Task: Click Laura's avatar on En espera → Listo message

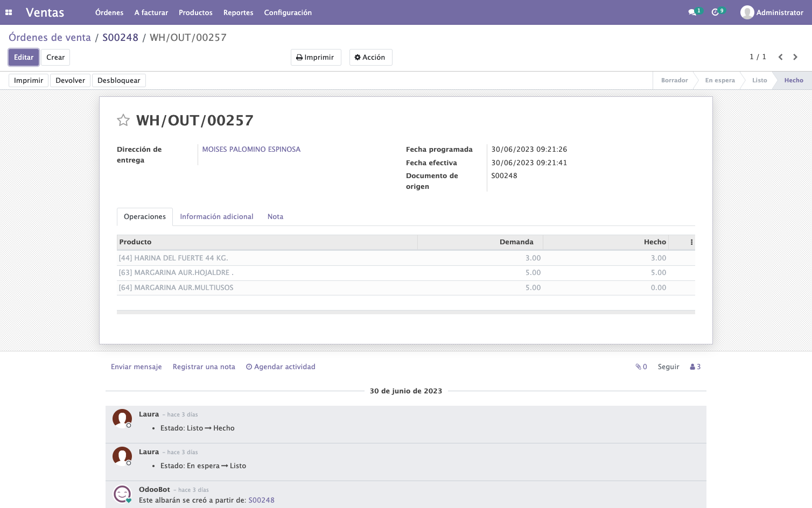Action: coord(122,456)
